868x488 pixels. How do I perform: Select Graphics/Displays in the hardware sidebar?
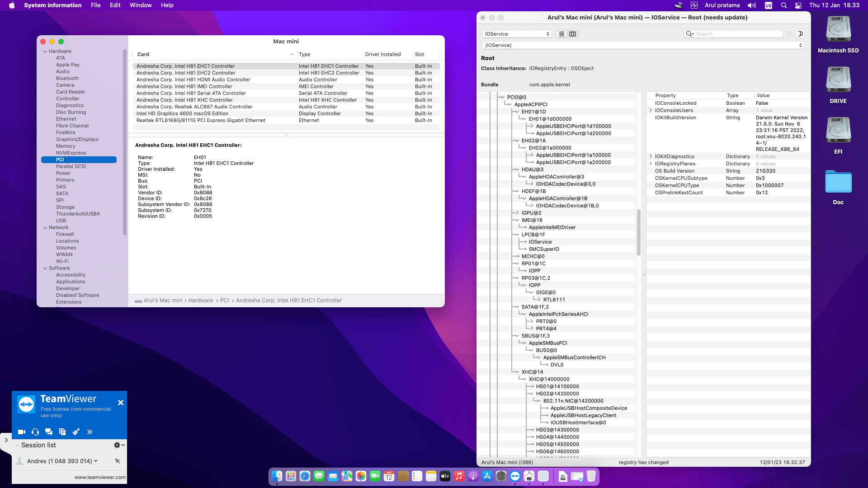pyautogui.click(x=77, y=139)
